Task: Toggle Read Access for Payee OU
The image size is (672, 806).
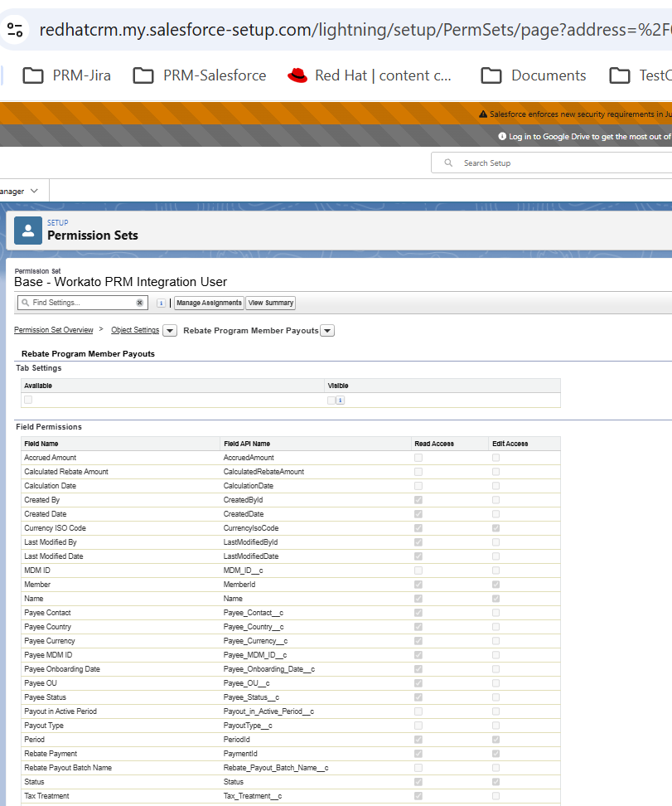Action: click(418, 683)
